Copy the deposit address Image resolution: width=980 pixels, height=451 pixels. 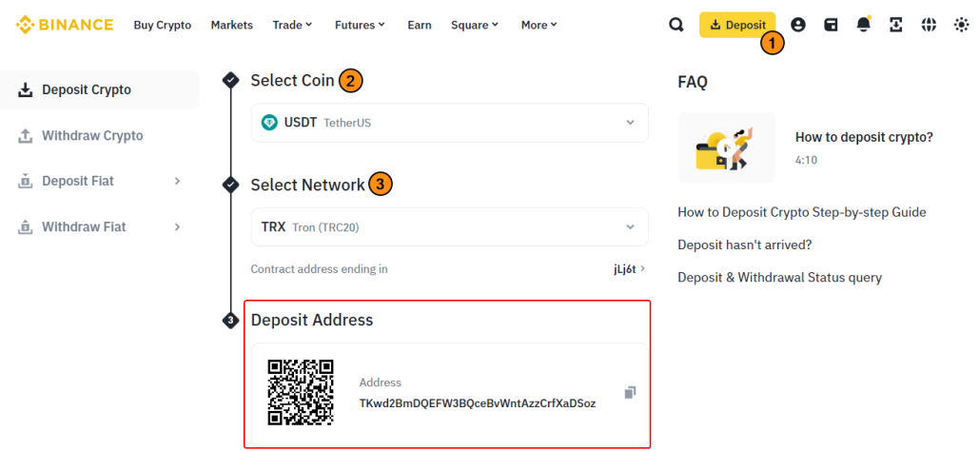click(x=630, y=392)
